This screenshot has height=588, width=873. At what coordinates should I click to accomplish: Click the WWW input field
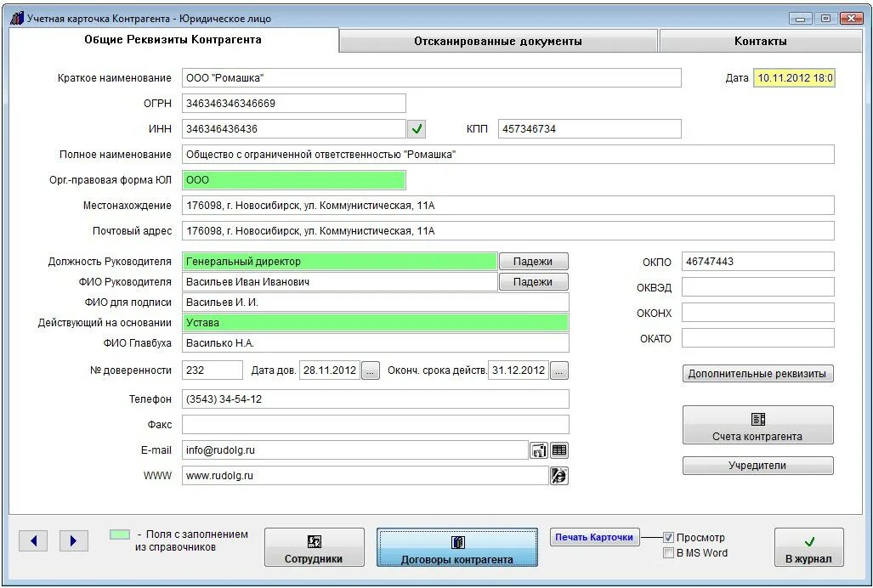tap(366, 476)
